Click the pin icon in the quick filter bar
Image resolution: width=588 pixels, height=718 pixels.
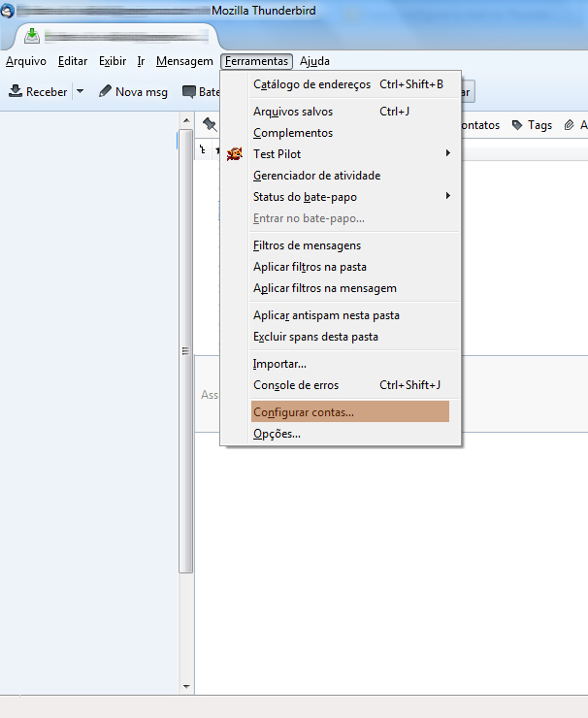point(210,125)
